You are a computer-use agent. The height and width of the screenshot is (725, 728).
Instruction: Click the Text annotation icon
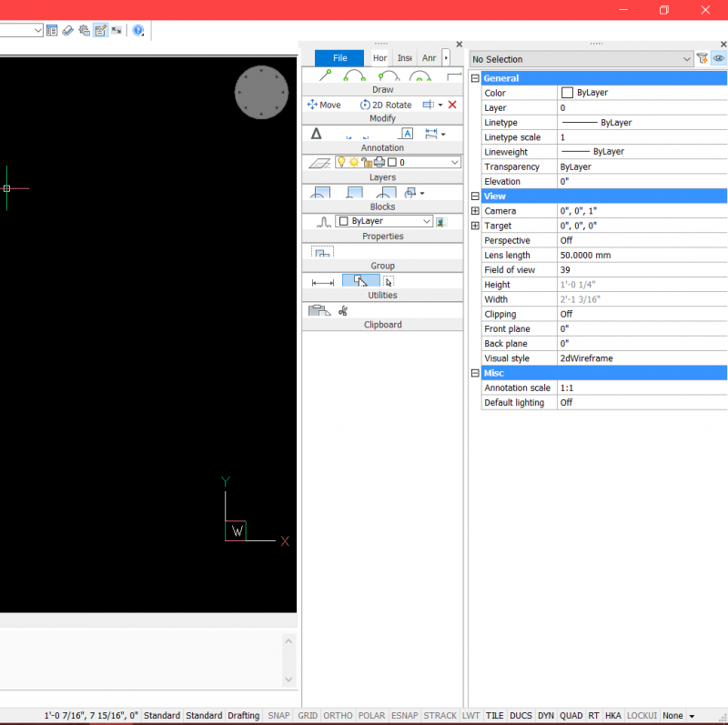(x=406, y=133)
